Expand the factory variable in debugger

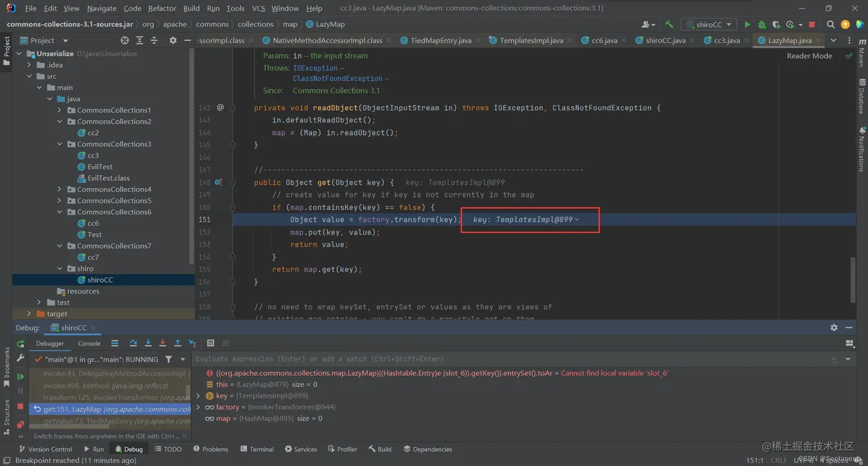click(x=199, y=407)
